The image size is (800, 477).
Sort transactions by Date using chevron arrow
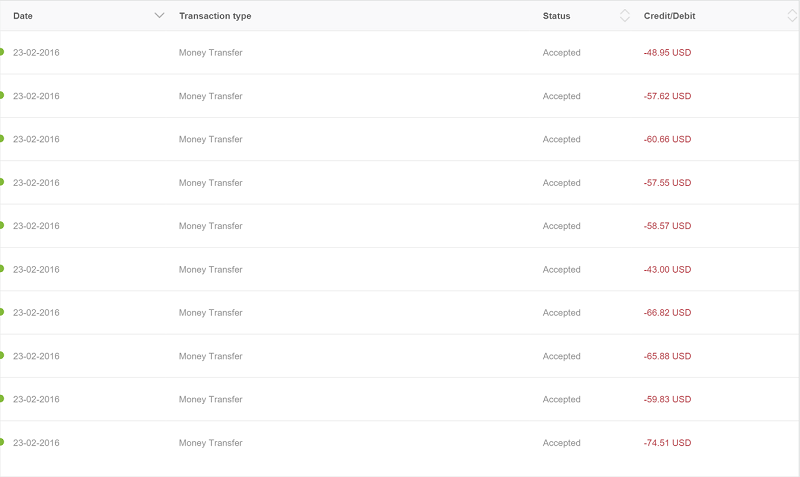[159, 16]
